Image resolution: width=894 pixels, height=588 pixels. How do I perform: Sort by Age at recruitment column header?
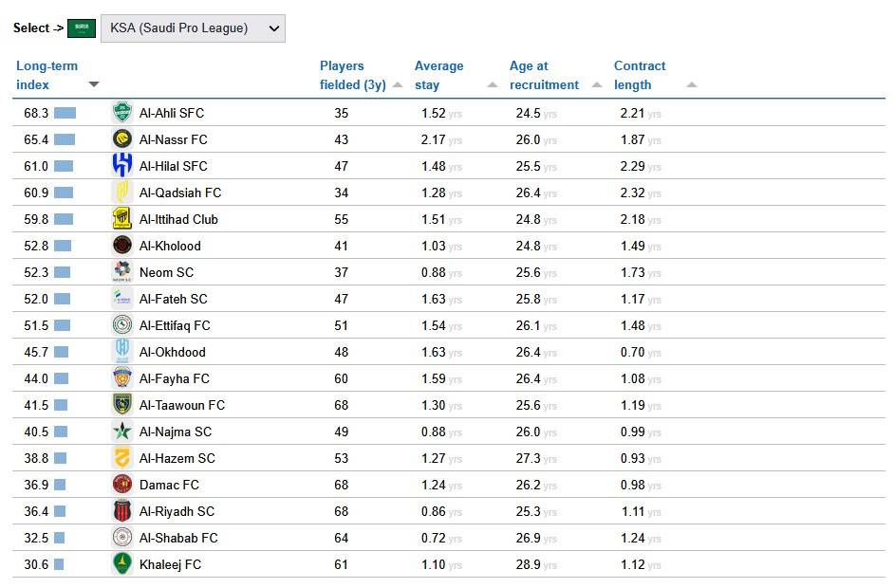tap(544, 76)
